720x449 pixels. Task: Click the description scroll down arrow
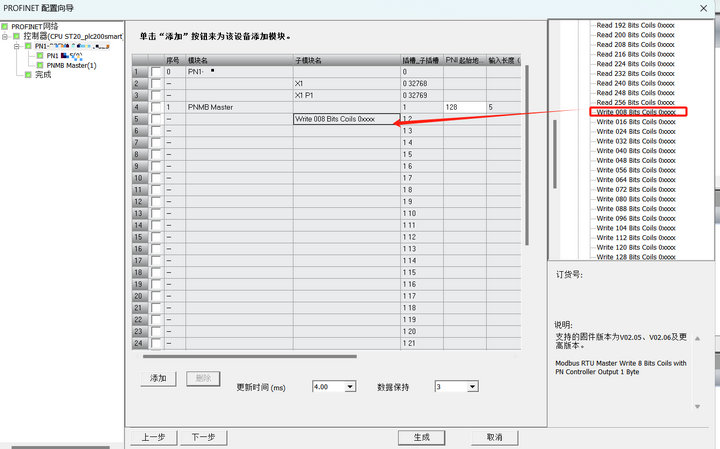(x=698, y=406)
